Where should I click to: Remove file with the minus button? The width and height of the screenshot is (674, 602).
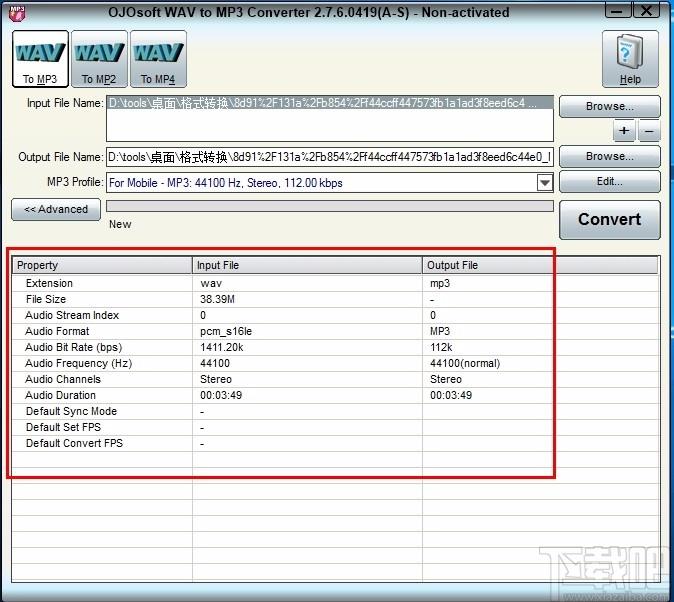[649, 131]
